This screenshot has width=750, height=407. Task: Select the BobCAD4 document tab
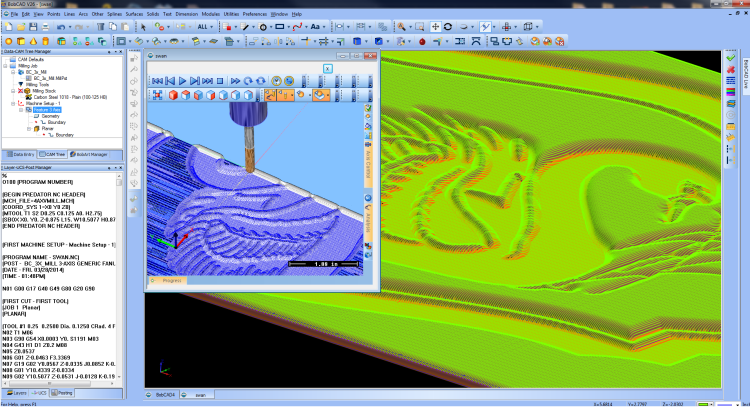162,395
